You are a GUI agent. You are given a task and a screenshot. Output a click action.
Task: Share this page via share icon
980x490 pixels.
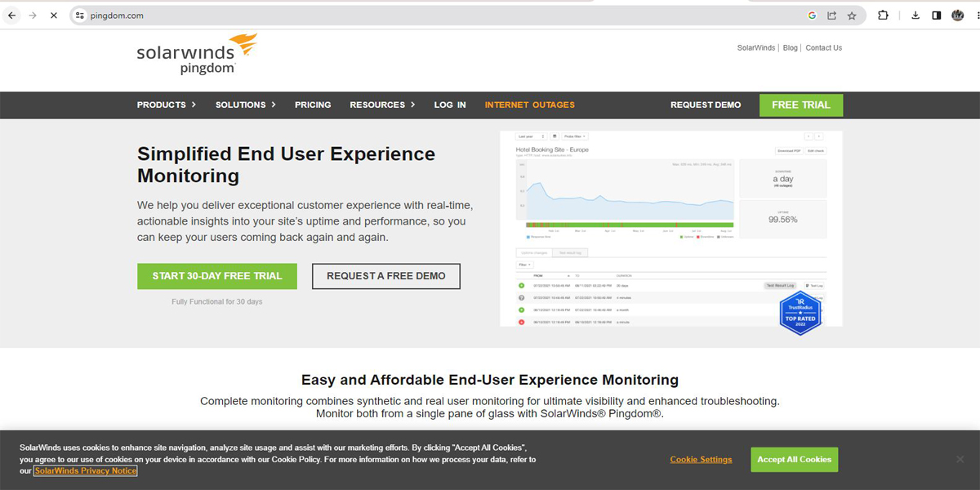(x=832, y=15)
